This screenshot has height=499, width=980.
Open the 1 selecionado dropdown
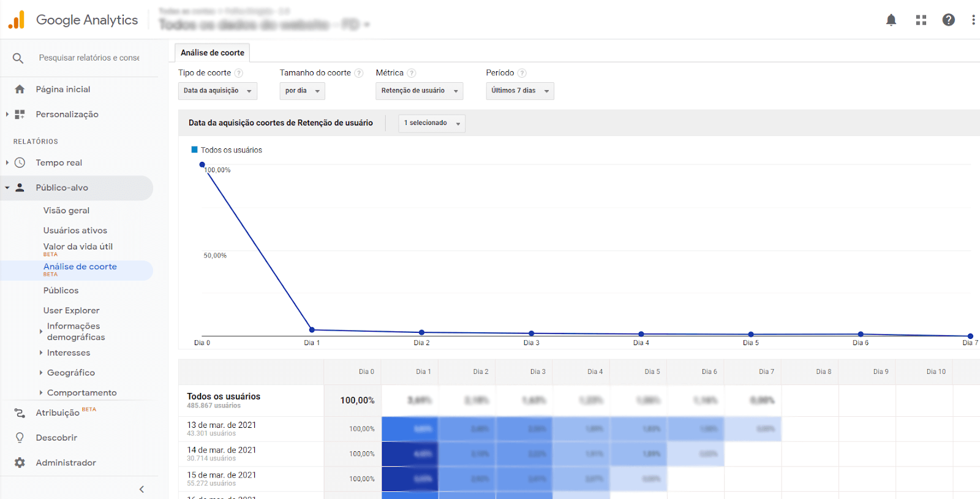point(431,123)
